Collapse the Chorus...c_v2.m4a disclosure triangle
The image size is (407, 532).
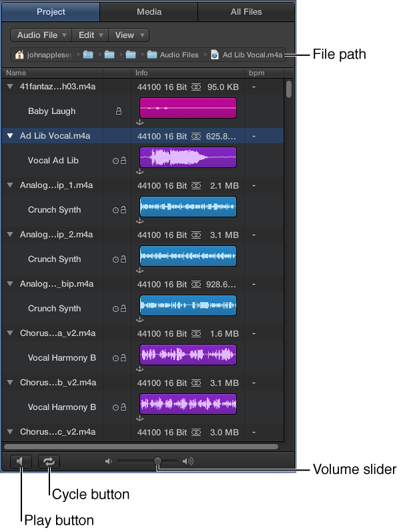pyautogui.click(x=10, y=431)
